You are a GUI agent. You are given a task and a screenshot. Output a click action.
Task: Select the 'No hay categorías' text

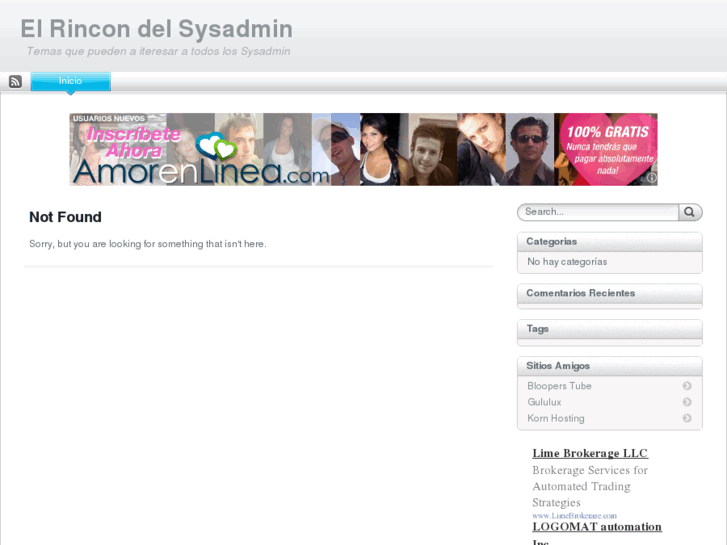point(567,262)
